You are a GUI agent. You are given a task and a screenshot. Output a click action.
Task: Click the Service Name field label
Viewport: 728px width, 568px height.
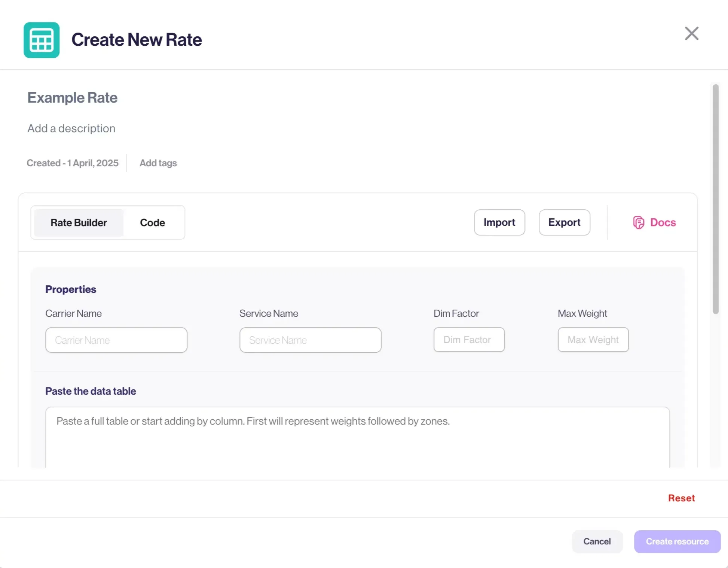pos(269,313)
